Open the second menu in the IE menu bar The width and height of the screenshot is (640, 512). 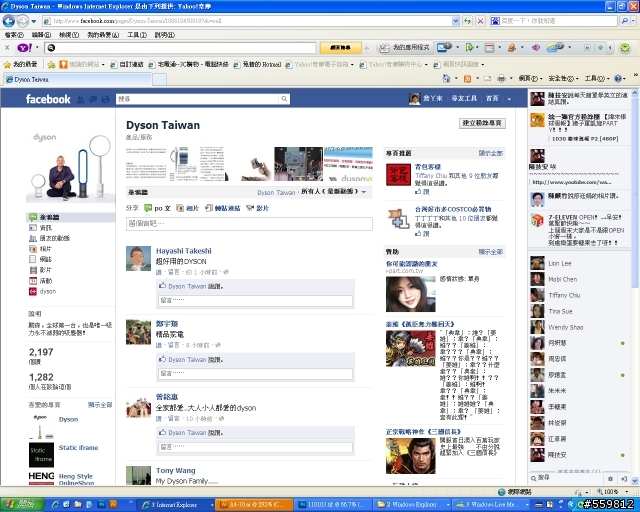click(x=41, y=35)
